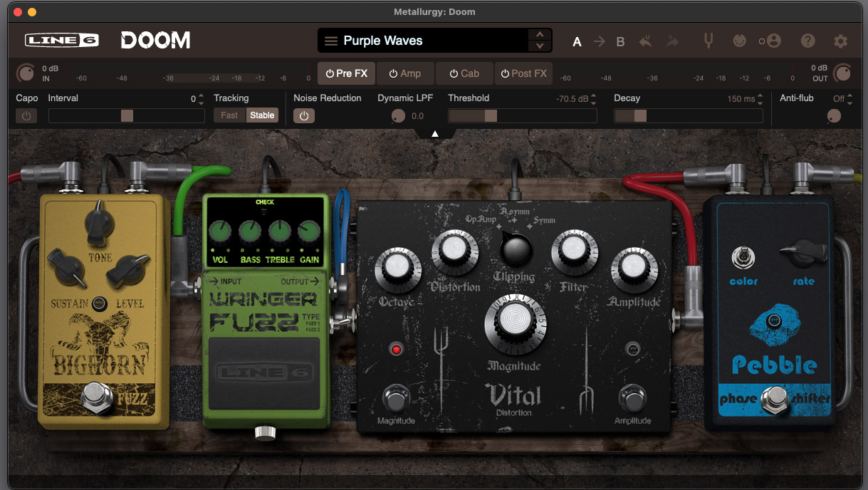Viewport: 868px width, 490px height.
Task: Click the Decay slider
Action: 688,115
